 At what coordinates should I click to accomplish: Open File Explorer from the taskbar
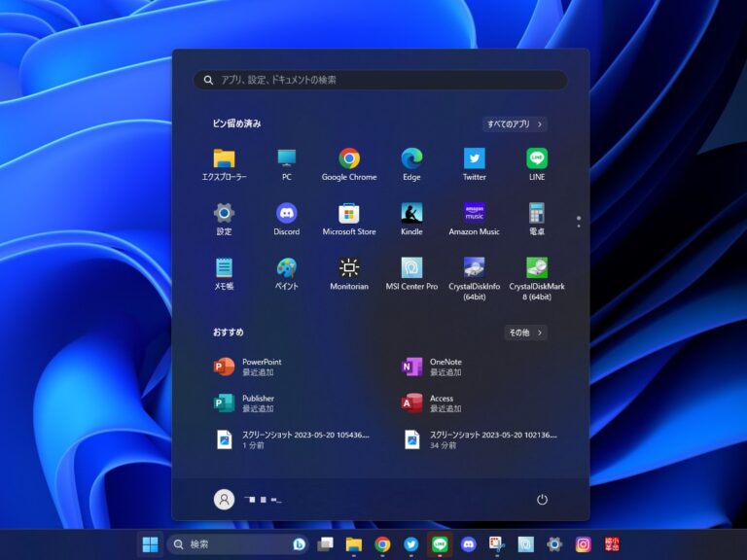(354, 544)
